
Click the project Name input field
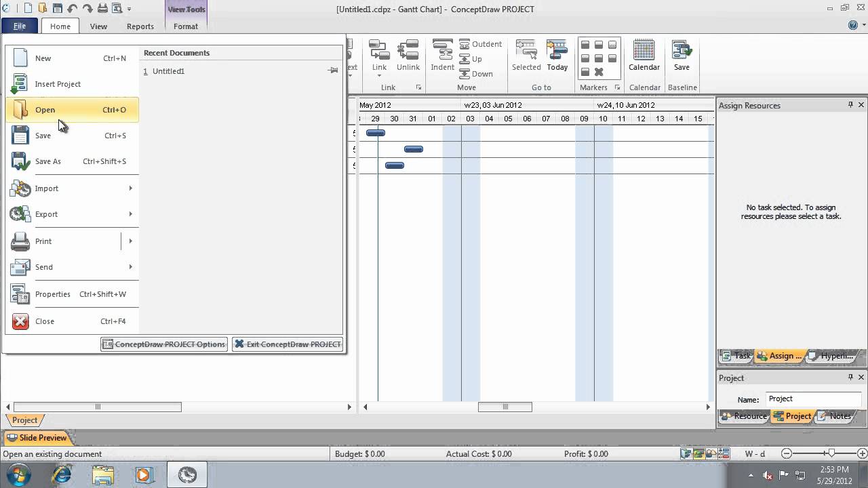(x=813, y=399)
